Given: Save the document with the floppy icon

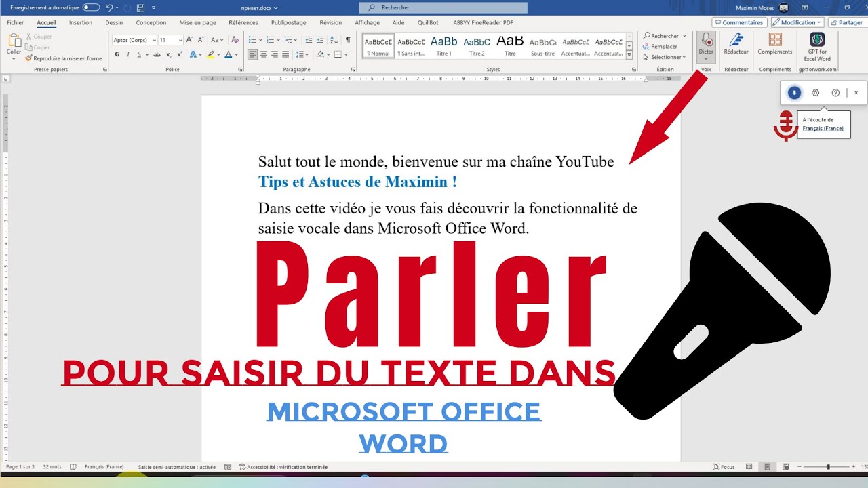Looking at the screenshot, I should coord(140,7).
